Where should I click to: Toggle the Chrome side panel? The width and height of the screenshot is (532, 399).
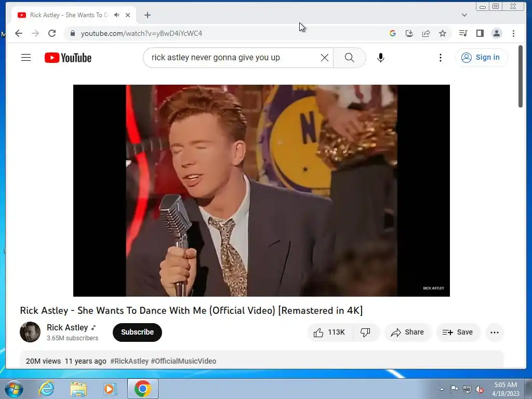point(480,33)
